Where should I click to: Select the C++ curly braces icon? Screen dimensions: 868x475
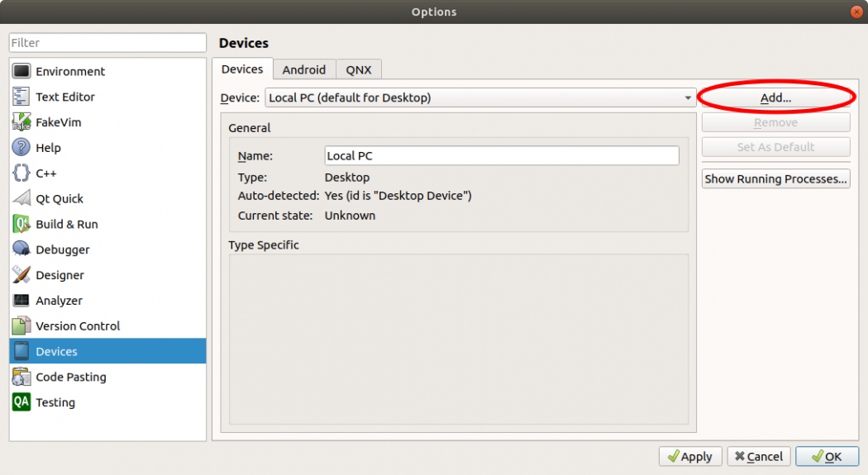(x=21, y=173)
